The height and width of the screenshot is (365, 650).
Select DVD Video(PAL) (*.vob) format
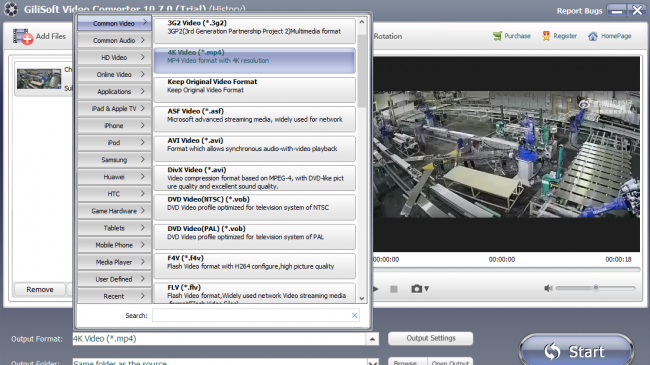pos(255,237)
